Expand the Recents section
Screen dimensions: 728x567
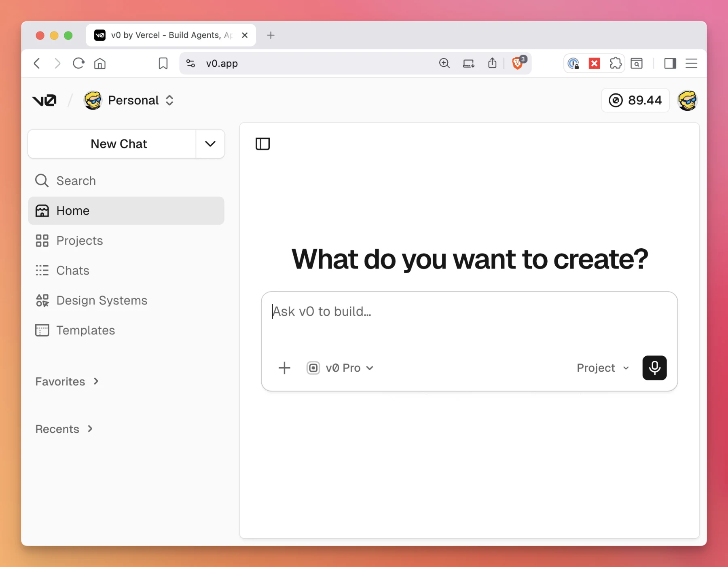coord(64,429)
